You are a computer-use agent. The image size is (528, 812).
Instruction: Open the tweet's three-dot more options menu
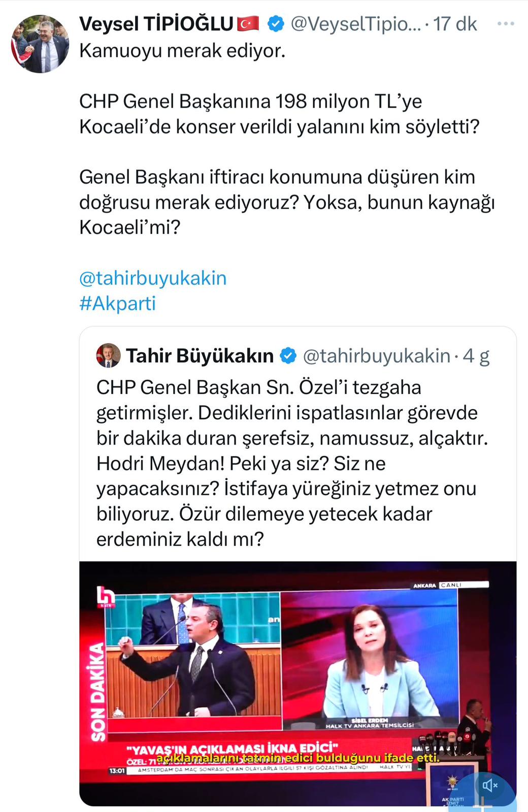[505, 24]
